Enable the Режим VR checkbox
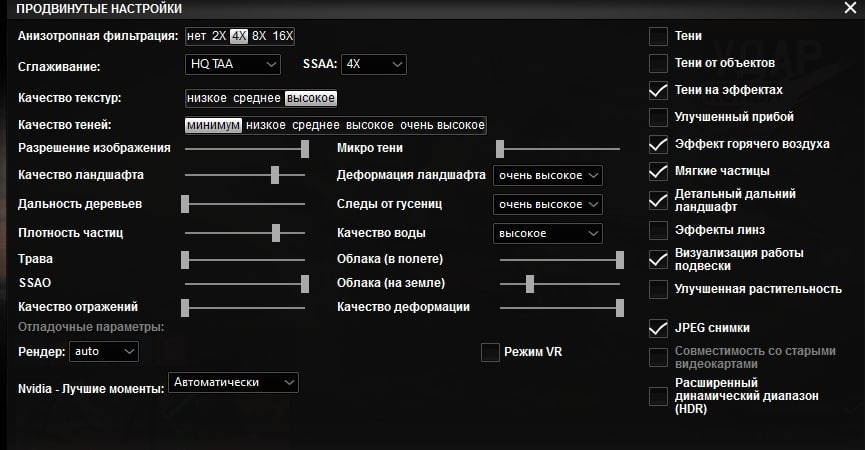Screen dimensions: 865x450 490,352
